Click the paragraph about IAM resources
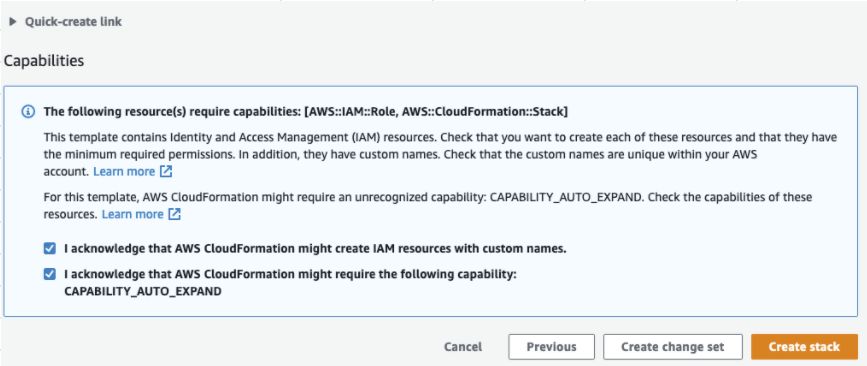This screenshot has height=366, width=867. (x=440, y=154)
